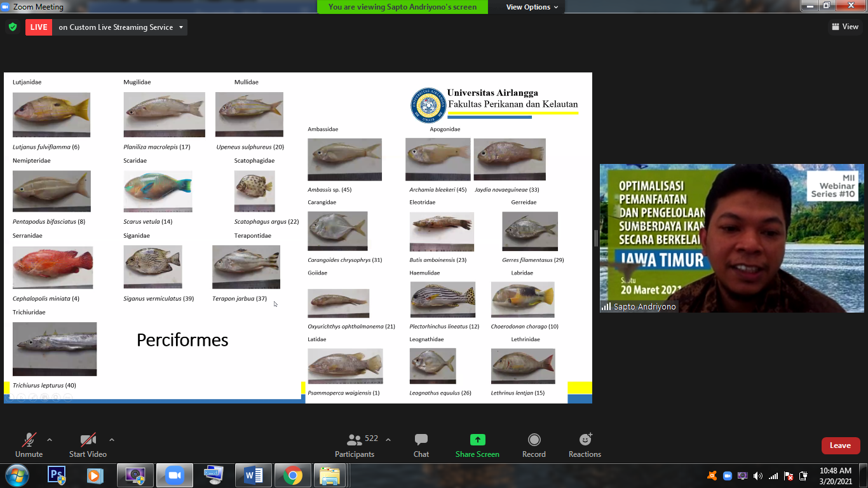Turn on camera with Start Video
This screenshot has height=488, width=868.
88,445
